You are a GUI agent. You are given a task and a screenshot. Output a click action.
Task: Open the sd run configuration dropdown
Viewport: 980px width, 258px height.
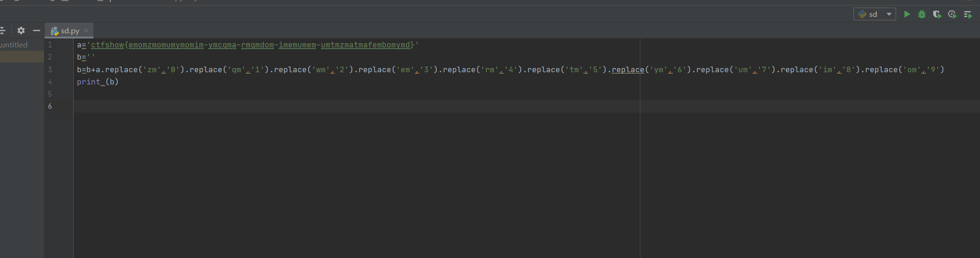[x=874, y=14]
